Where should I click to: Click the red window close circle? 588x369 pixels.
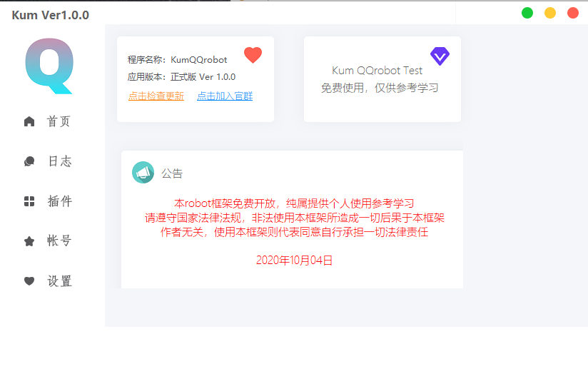(x=573, y=13)
